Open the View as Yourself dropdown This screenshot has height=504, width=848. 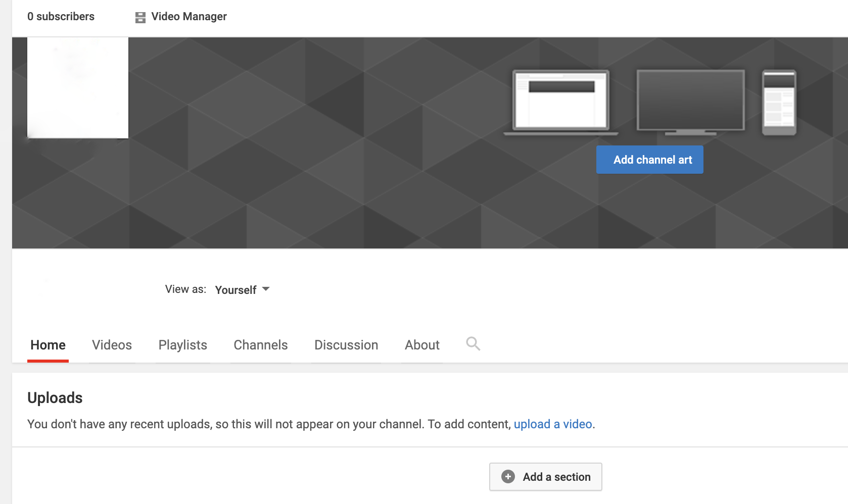(243, 290)
